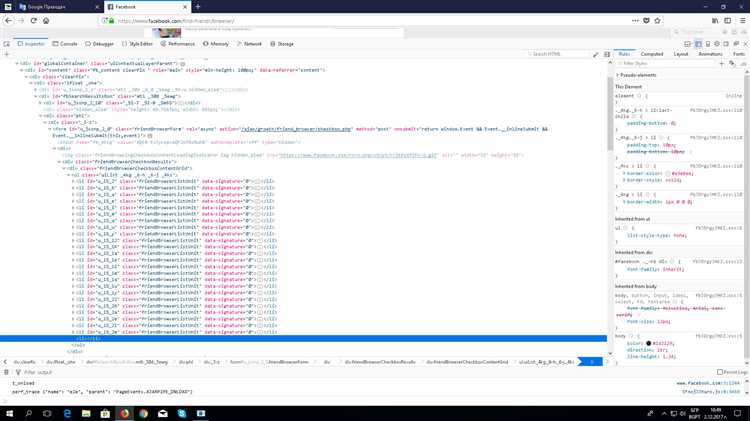
Task: Click the checkbox.php action link
Action: pos(296,129)
